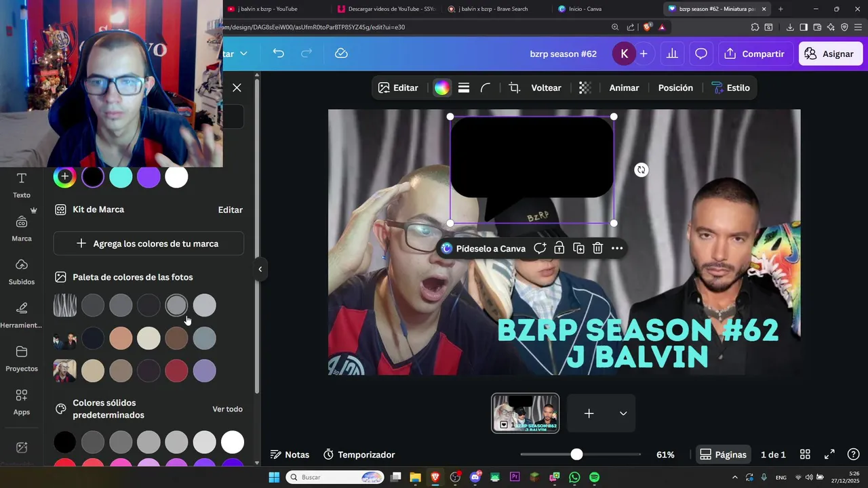Open the Temporizador timer
Viewport: 868px width, 488px height.
click(x=359, y=455)
